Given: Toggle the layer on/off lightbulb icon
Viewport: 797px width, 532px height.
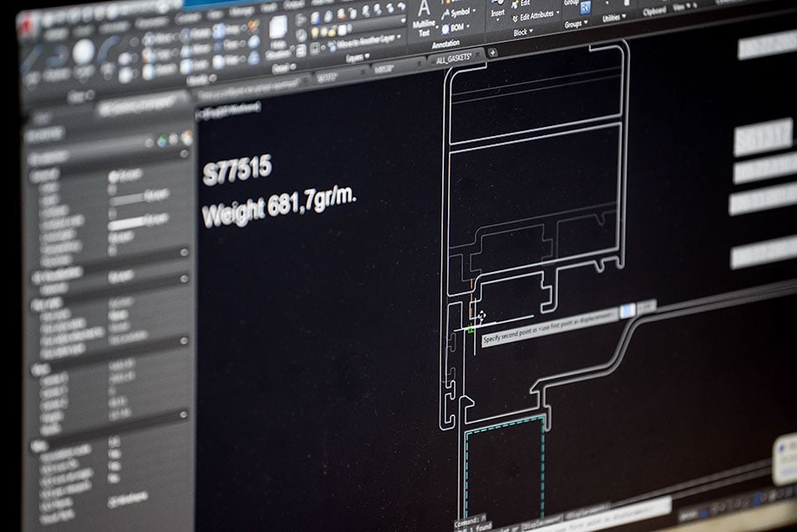Looking at the screenshot, I should pos(315,33).
